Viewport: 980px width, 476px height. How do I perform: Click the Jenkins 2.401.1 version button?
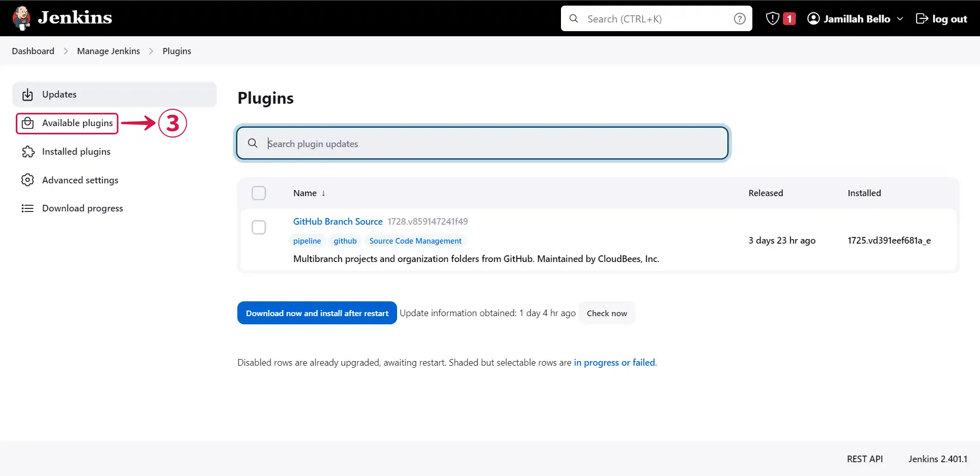(x=938, y=459)
